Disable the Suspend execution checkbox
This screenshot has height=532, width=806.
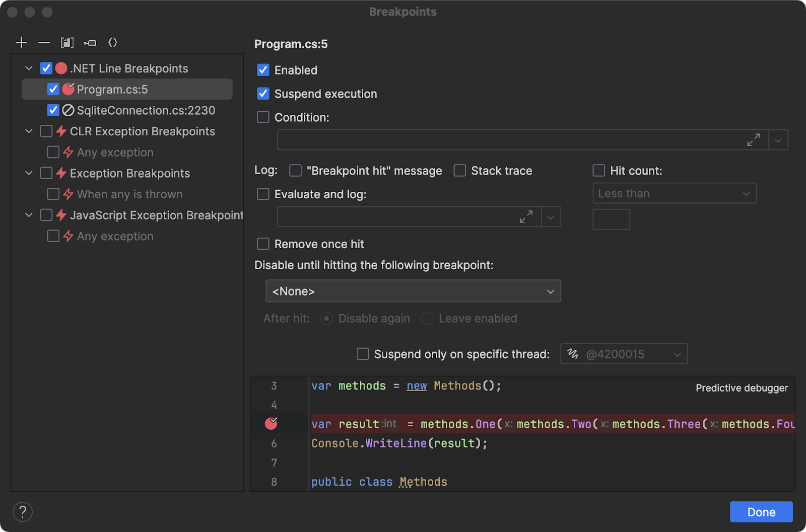coord(262,94)
